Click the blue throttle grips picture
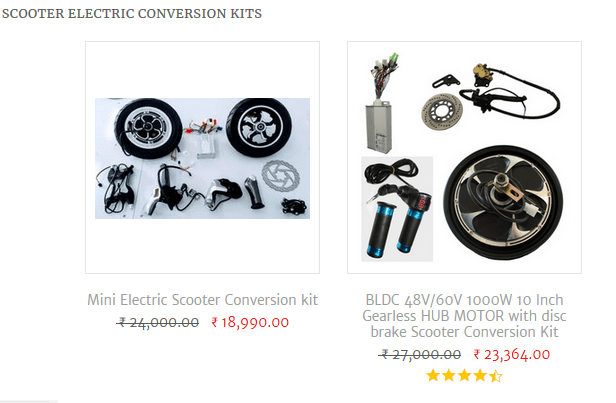This screenshot has height=403, width=616. tap(397, 209)
